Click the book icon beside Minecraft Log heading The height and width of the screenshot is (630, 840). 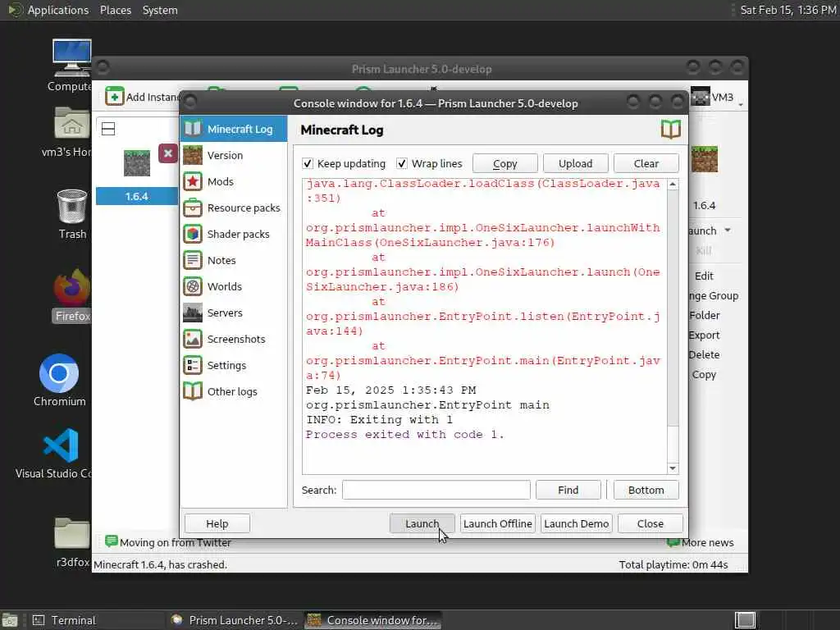[671, 130]
